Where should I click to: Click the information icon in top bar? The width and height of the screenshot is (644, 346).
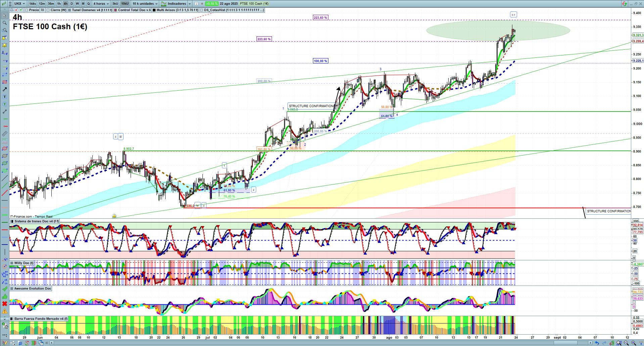click(x=196, y=4)
